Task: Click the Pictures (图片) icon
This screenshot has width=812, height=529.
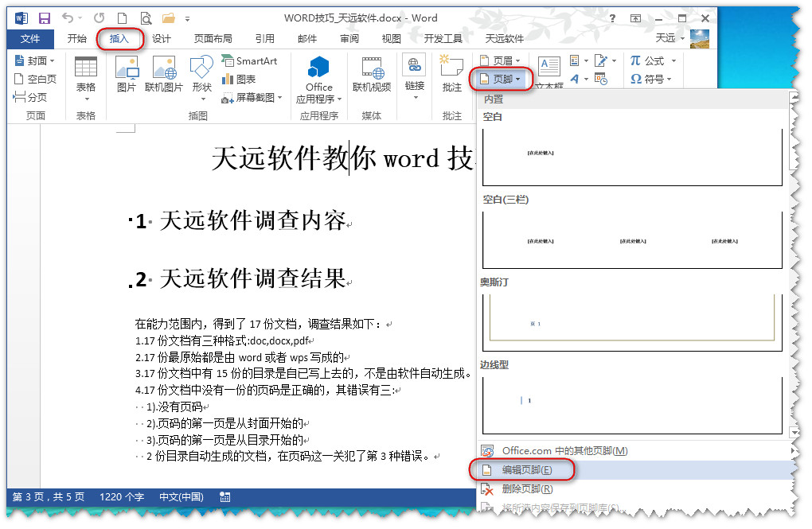Action: 127,74
